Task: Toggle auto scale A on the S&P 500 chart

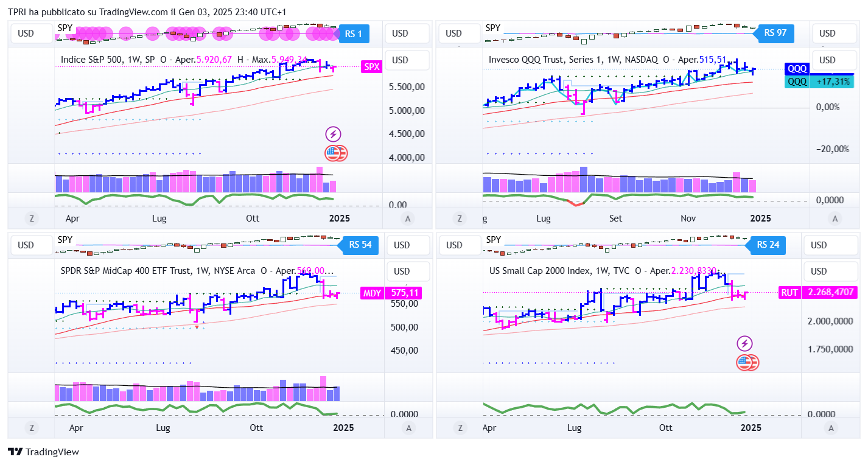Action: tap(408, 219)
